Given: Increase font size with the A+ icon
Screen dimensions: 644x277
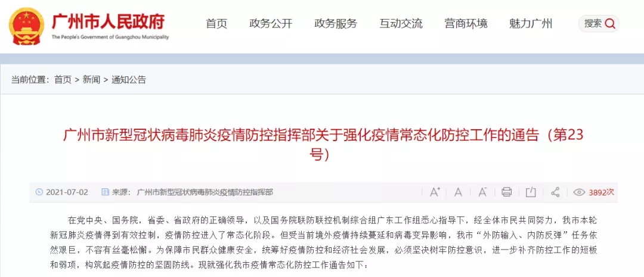Looking at the screenshot, I should (x=435, y=192).
